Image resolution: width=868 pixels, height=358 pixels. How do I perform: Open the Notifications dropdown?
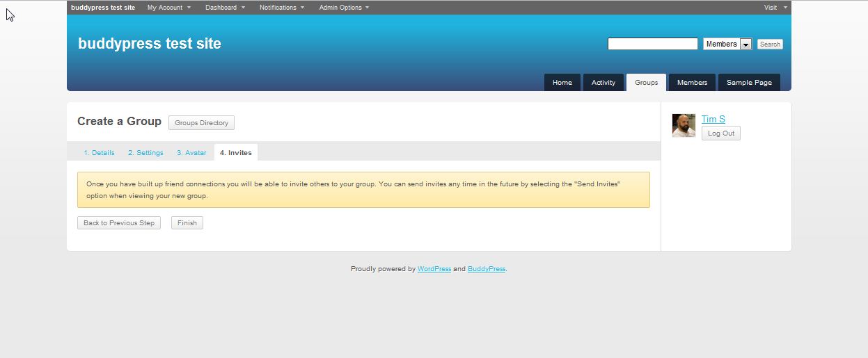(281, 8)
